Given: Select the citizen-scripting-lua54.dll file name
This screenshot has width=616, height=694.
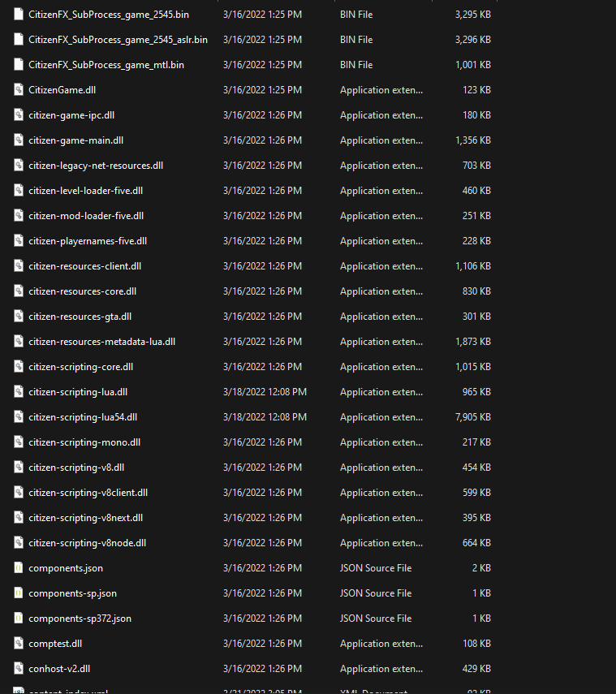Looking at the screenshot, I should click(x=84, y=417).
